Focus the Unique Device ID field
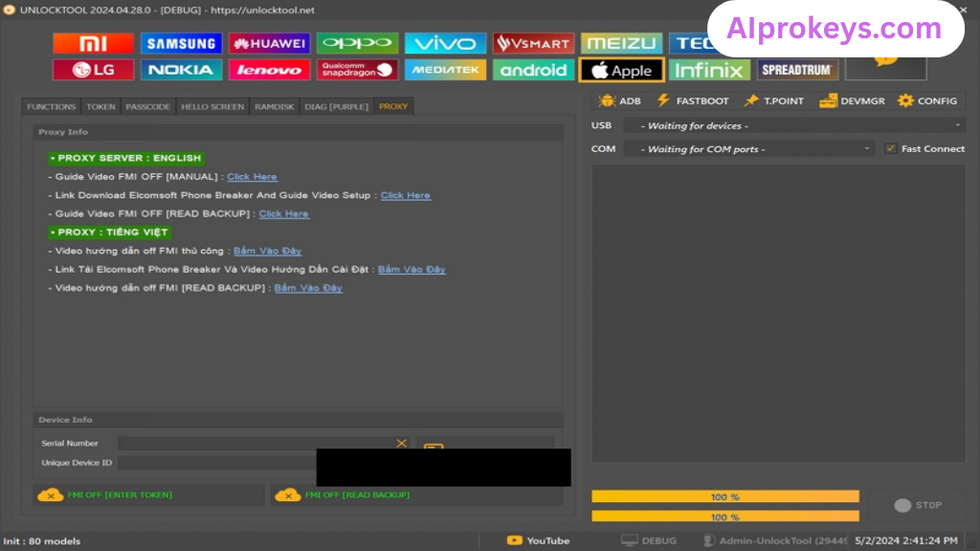Image resolution: width=980 pixels, height=551 pixels. point(217,463)
